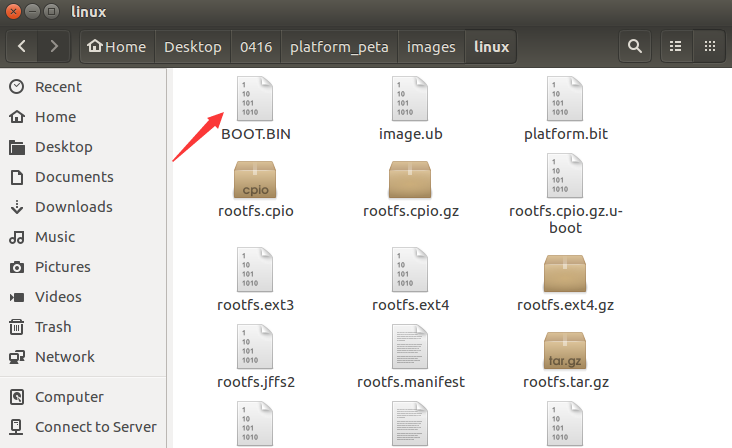Open Pictures in the sidebar
Image resolution: width=732 pixels, height=448 pixels.
point(83,267)
